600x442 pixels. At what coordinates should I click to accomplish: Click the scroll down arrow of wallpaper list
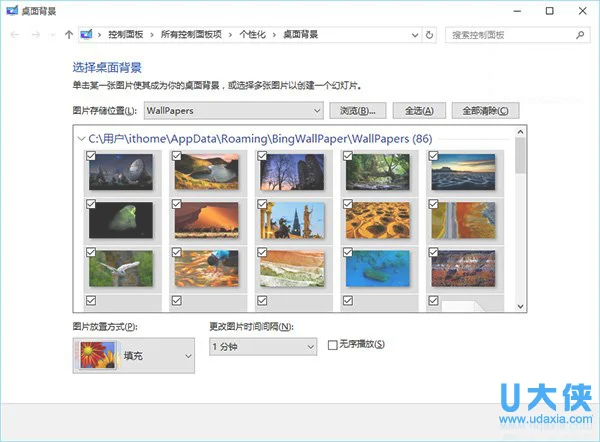[520, 306]
